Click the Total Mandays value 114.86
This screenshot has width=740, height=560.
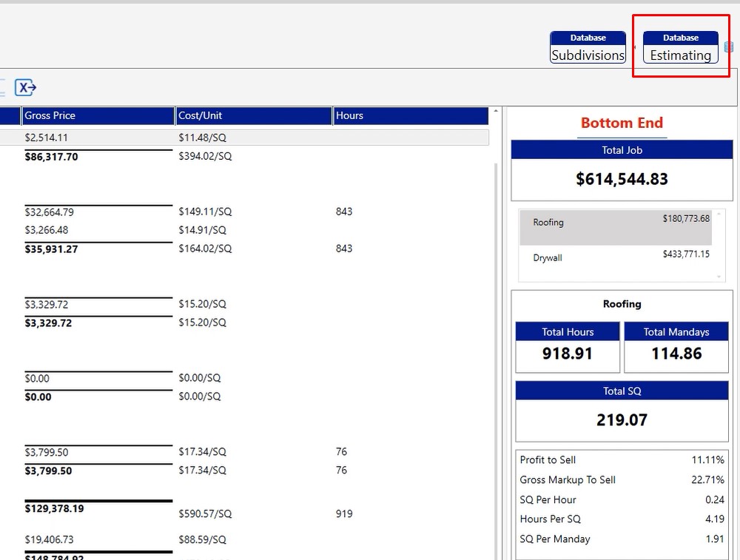676,354
